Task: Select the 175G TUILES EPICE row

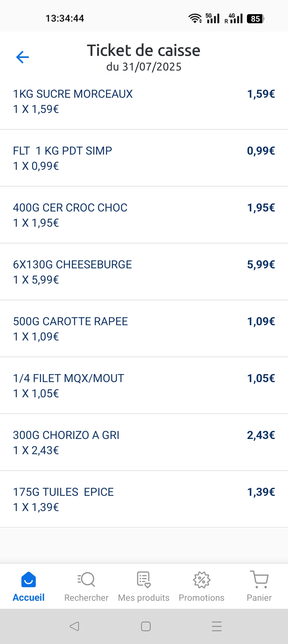Action: [x=63, y=492]
